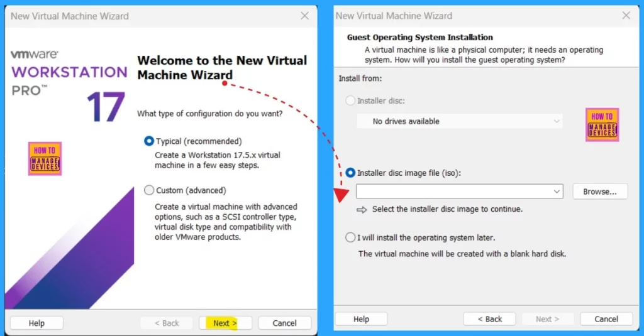Screen dimensions: 644x336
Task: Close the Welcome wizard window
Action: click(305, 16)
